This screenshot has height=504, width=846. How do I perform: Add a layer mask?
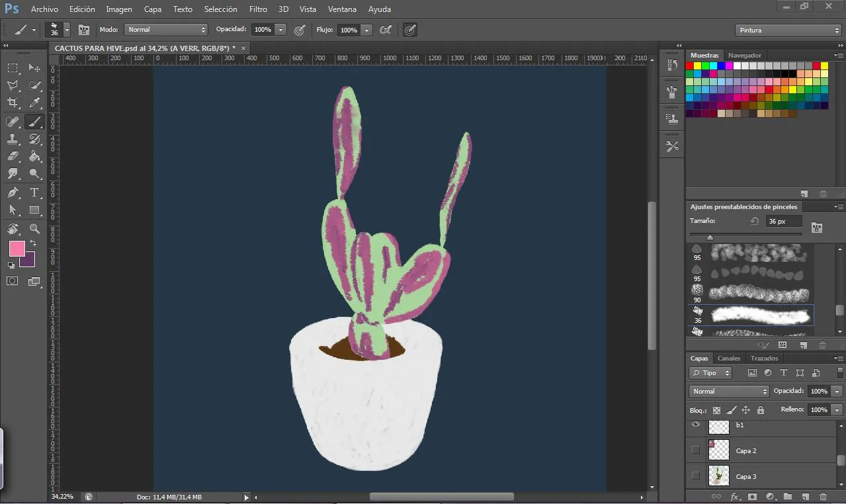click(752, 496)
